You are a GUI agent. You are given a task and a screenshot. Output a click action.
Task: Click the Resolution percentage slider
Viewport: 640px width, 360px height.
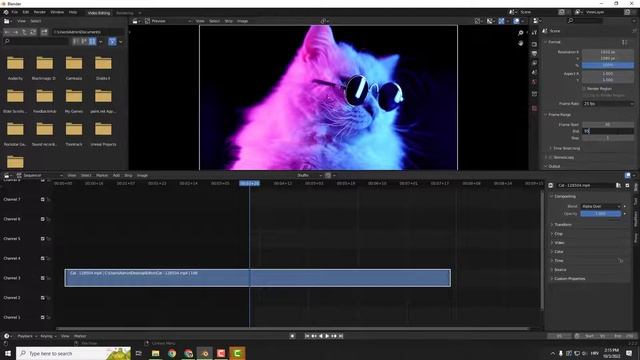click(608, 65)
